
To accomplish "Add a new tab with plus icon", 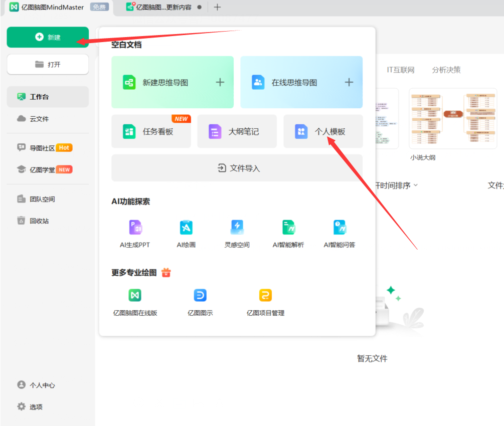I will click(x=217, y=7).
